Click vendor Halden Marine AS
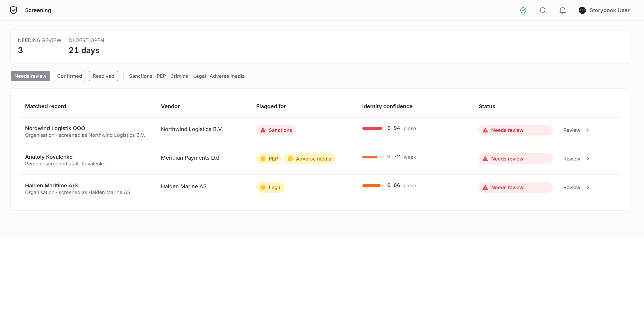This screenshot has height=313, width=644. coord(184,186)
